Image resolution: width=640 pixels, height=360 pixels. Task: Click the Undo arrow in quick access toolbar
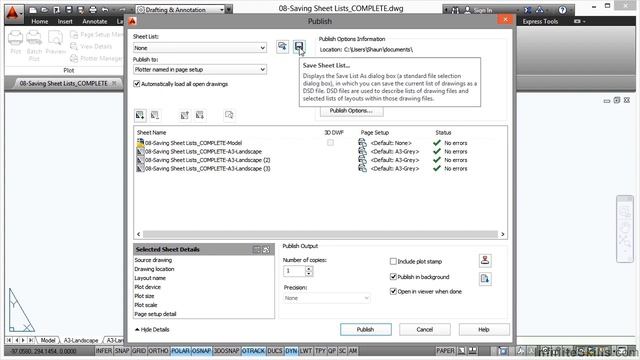click(x=105, y=10)
